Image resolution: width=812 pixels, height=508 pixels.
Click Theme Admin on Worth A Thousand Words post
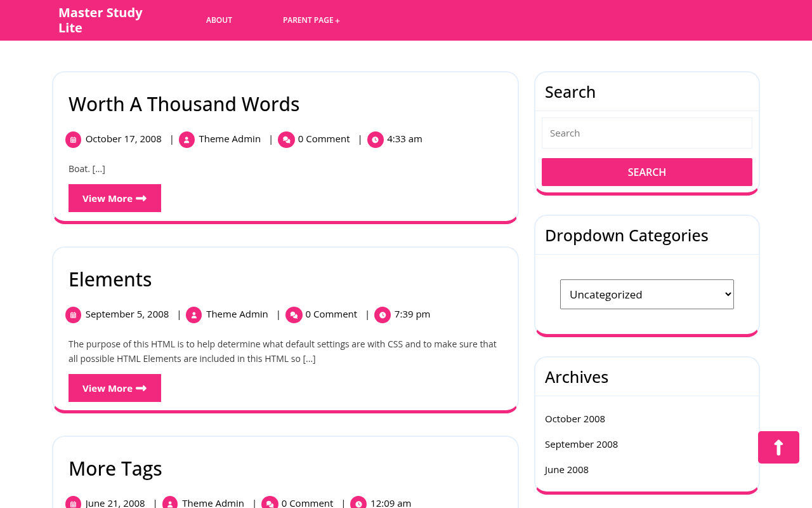point(230,139)
